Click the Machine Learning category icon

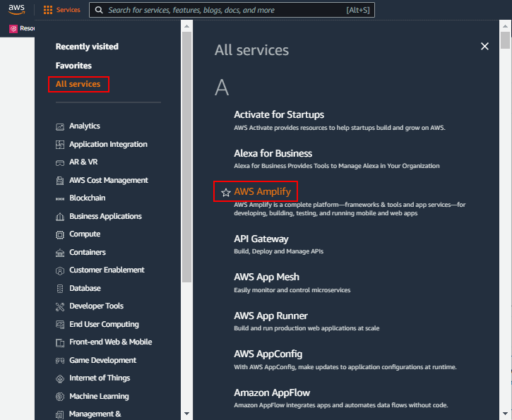60,397
